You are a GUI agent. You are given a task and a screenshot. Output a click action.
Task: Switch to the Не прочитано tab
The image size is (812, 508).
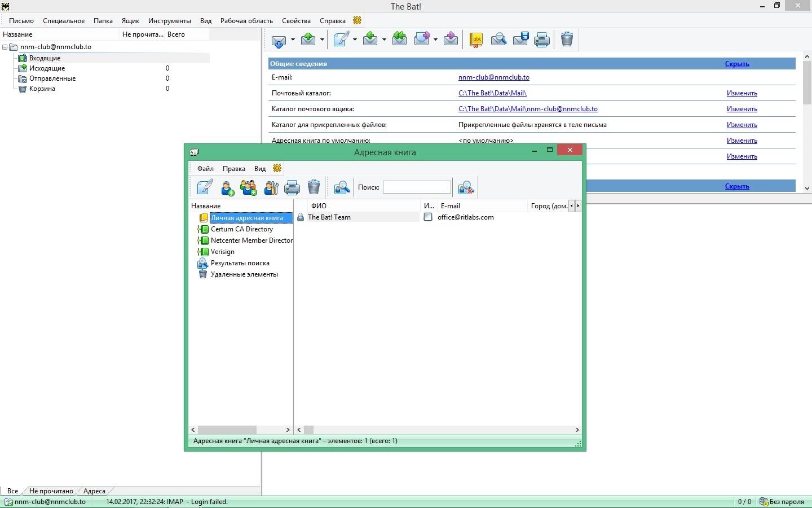[x=51, y=491]
